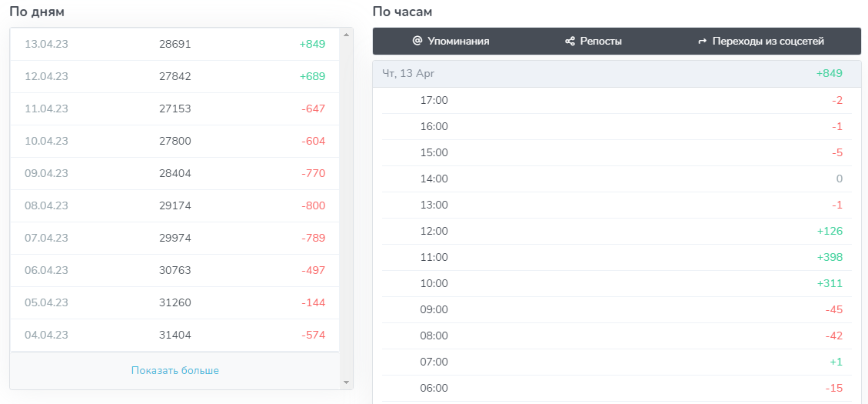Click the subscriber count 31260

click(175, 302)
